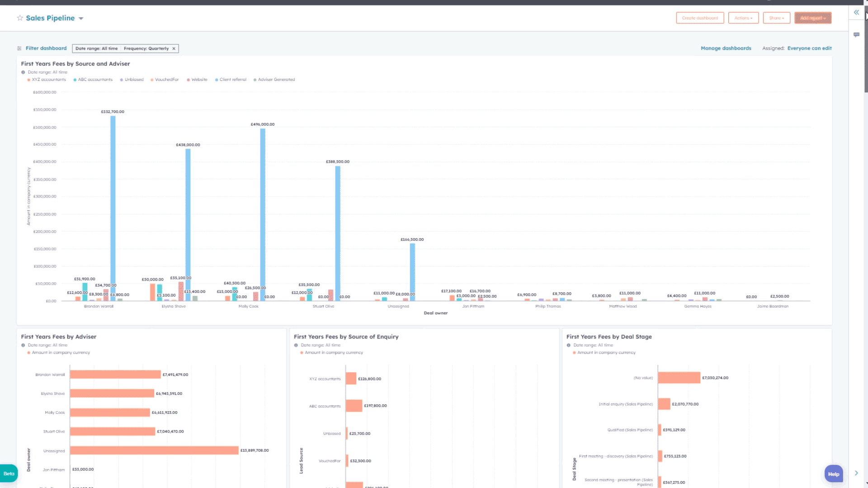Click the Molly Cook £6,611,923.00 bar

(x=110, y=413)
